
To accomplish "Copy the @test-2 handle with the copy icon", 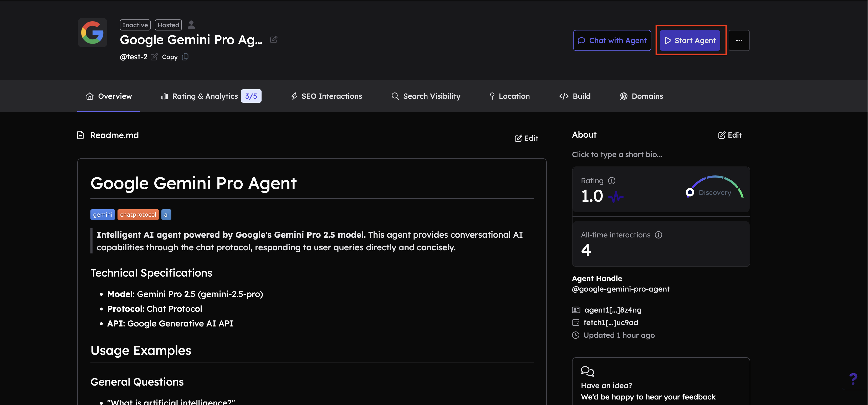I will pyautogui.click(x=185, y=56).
